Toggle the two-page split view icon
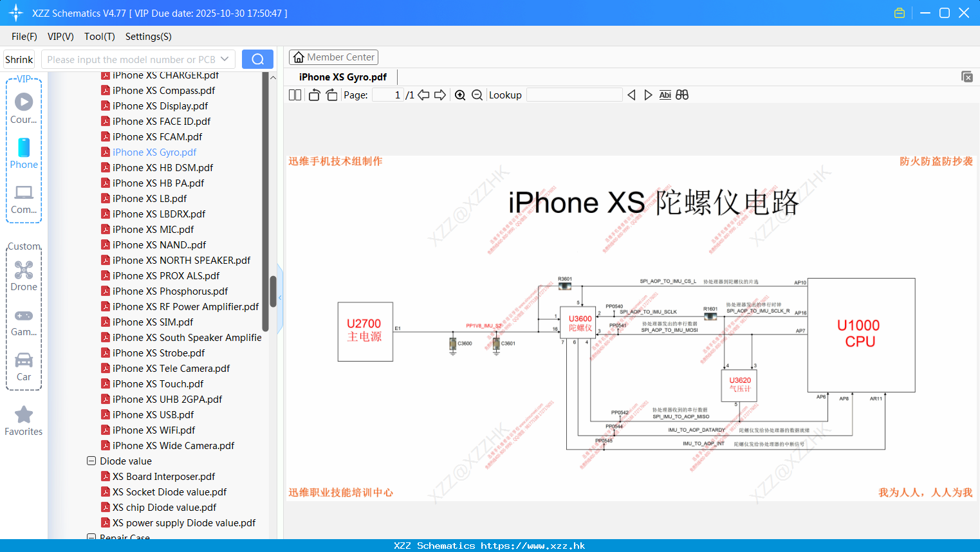980x552 pixels. pyautogui.click(x=295, y=95)
